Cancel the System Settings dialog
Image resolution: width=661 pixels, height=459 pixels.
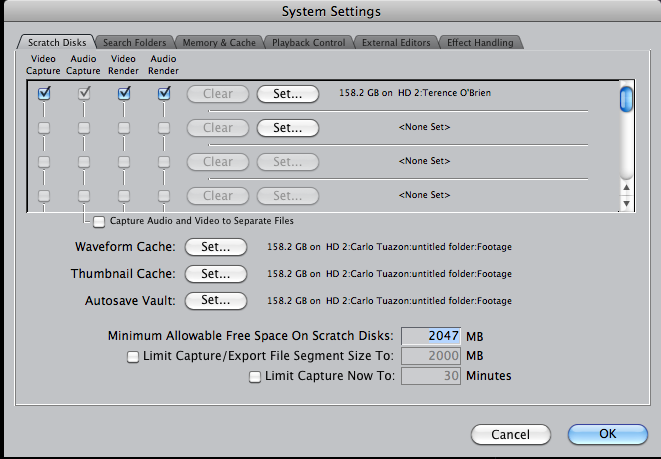coord(511,435)
